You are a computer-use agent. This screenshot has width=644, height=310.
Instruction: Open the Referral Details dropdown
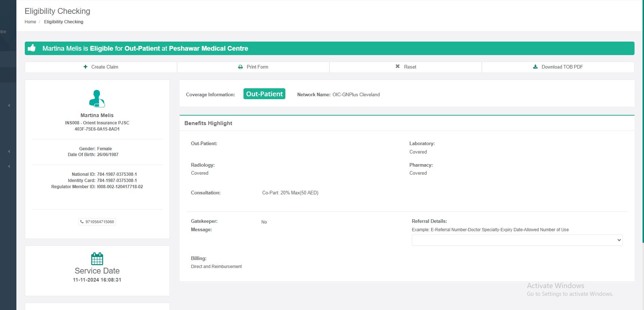point(517,240)
